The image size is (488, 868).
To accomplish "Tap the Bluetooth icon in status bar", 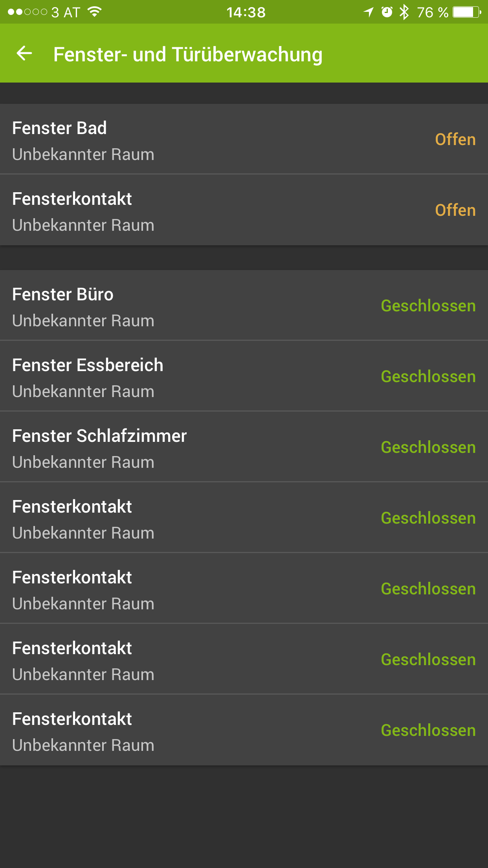I will pyautogui.click(x=404, y=12).
